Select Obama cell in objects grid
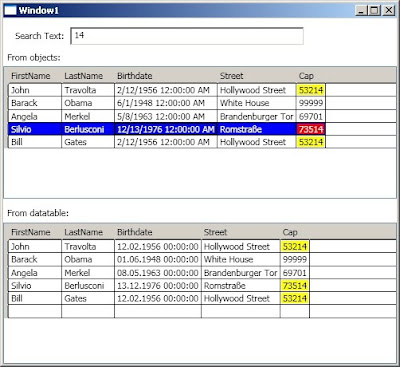The width and height of the screenshot is (400, 367). click(x=88, y=103)
